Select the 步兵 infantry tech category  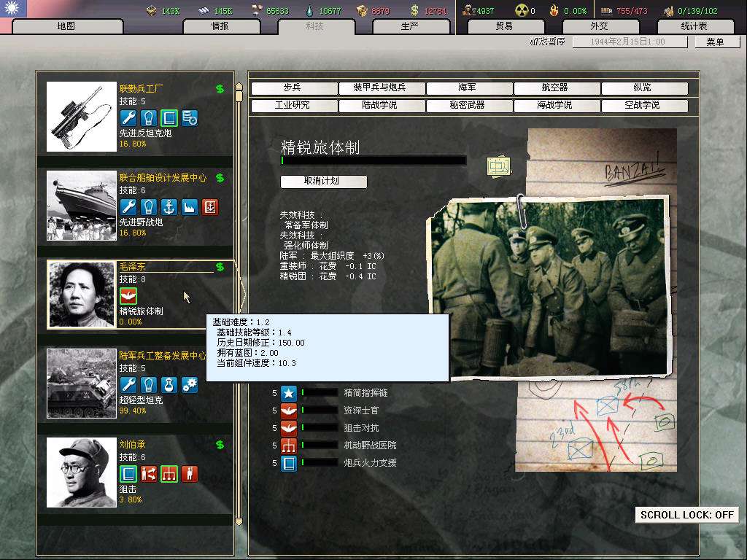pos(294,87)
